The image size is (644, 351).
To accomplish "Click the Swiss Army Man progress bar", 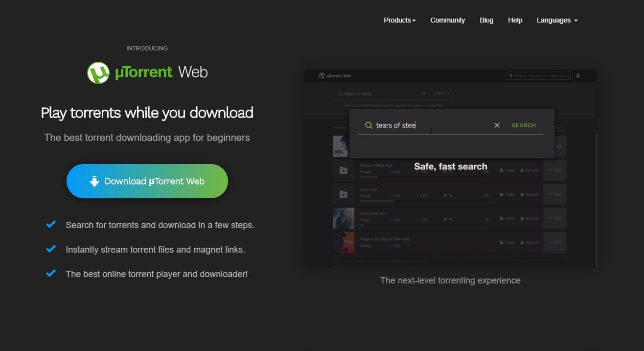I will click(x=424, y=225).
